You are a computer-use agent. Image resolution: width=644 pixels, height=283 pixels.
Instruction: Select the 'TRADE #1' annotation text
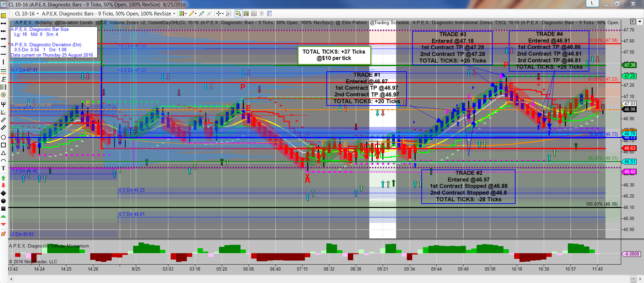[367, 75]
